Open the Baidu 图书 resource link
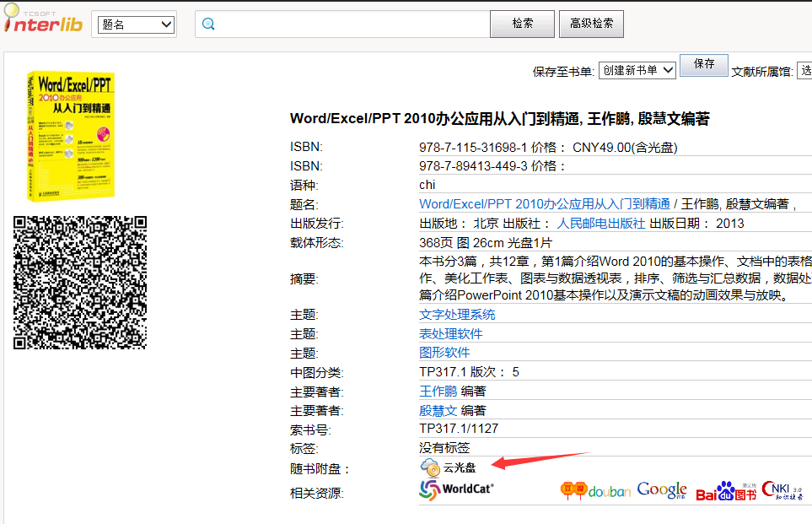Image resolution: width=812 pixels, height=524 pixels. (726, 491)
